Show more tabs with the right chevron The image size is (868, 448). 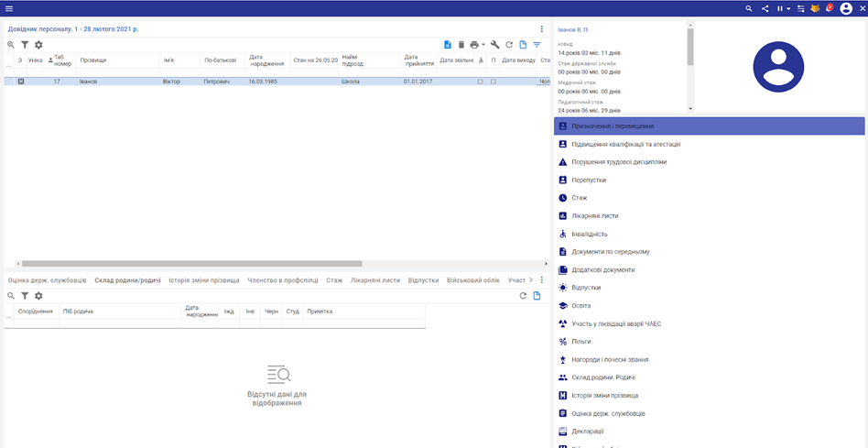tap(531, 280)
